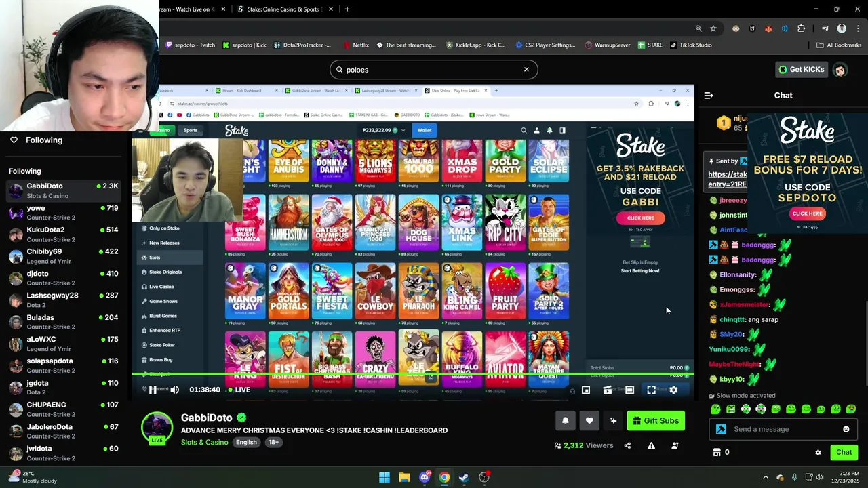Open the CS2 Player Settings bookmark
Image resolution: width=868 pixels, height=488 pixels.
click(x=545, y=45)
